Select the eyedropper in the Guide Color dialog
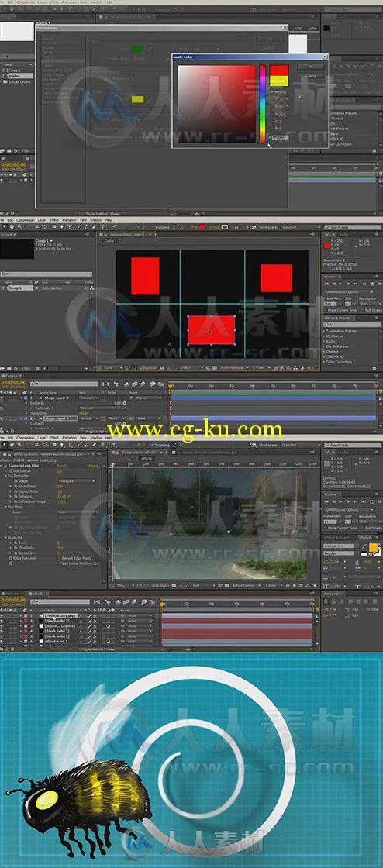383x868 pixels. coord(301,96)
